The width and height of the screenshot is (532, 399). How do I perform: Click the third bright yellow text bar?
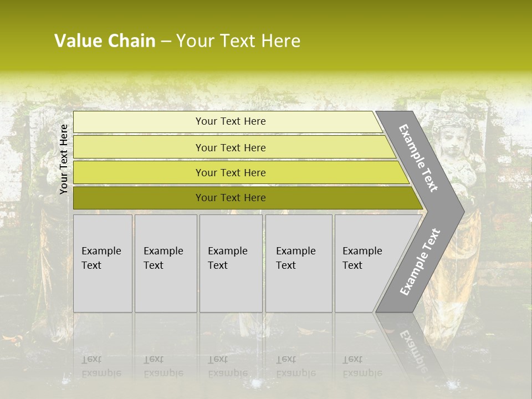coord(230,172)
